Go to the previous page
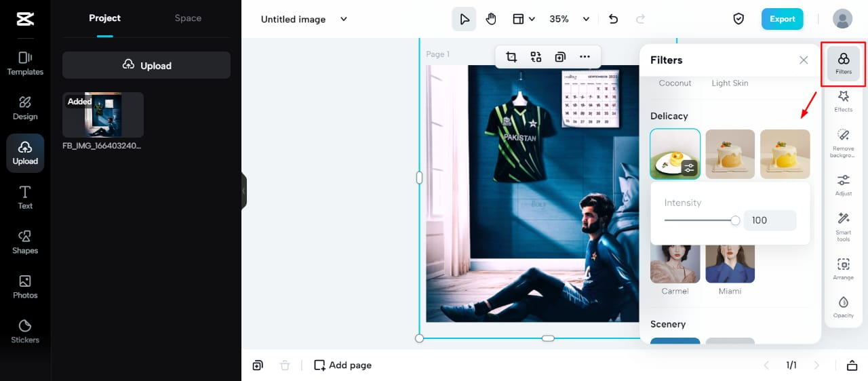The height and width of the screenshot is (381, 868). pos(766,365)
